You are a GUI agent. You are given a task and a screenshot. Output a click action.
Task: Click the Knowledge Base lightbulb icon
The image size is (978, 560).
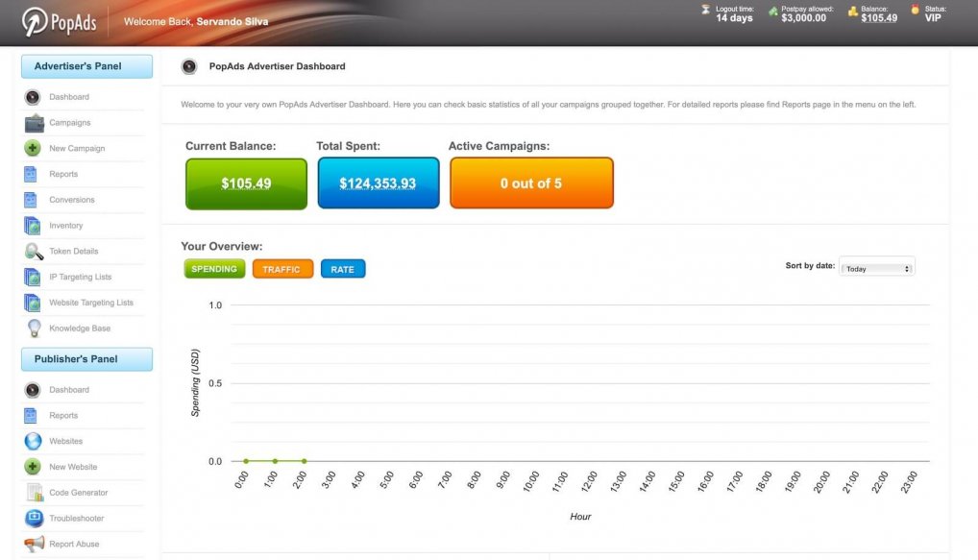pos(35,328)
